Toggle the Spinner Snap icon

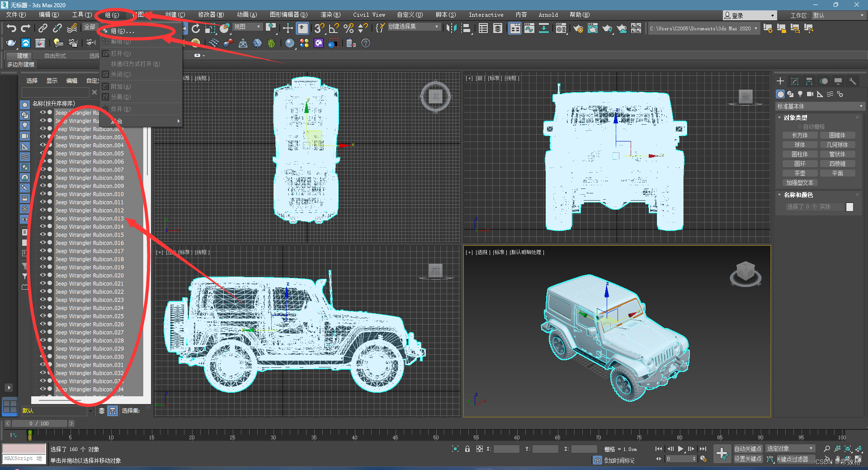[363, 28]
